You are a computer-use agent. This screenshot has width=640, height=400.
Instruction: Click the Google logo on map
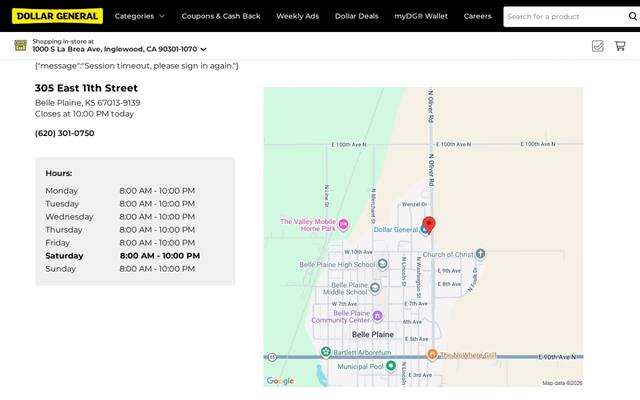(x=280, y=381)
